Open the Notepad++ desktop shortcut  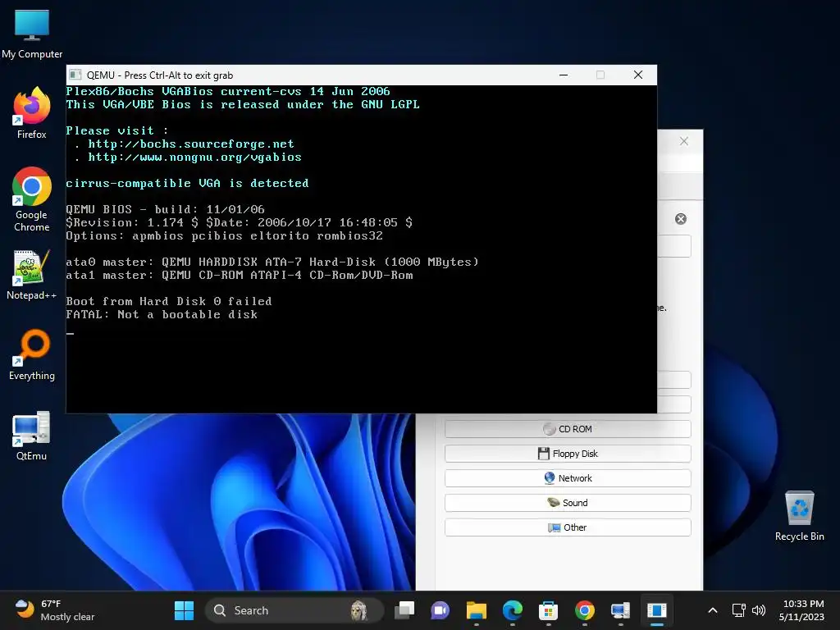[x=32, y=275]
